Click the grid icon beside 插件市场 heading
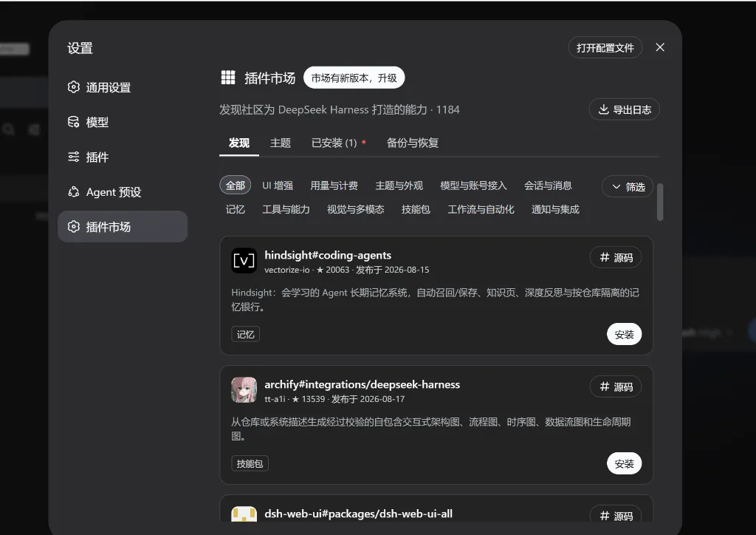The height and width of the screenshot is (535, 756). click(x=228, y=78)
